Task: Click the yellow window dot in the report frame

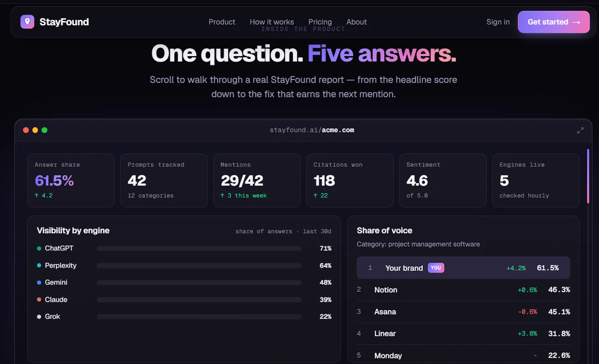Action: coord(35,130)
